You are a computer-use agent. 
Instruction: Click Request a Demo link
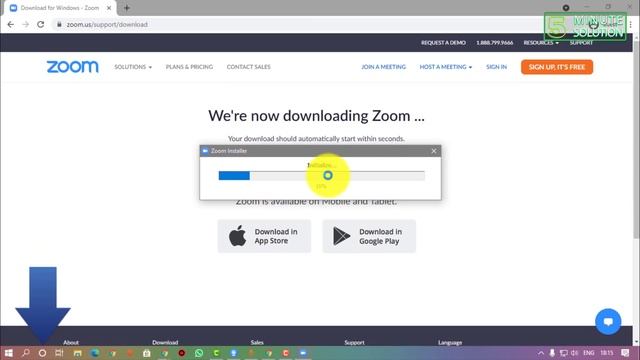pyautogui.click(x=443, y=43)
